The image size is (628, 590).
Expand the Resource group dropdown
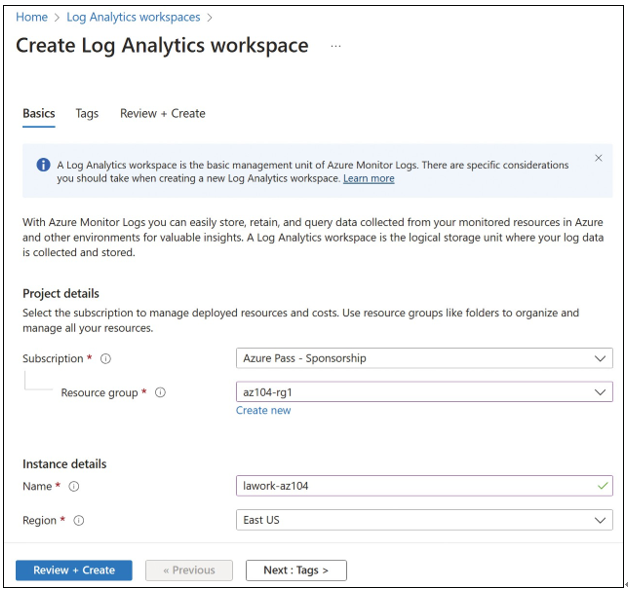click(x=424, y=392)
